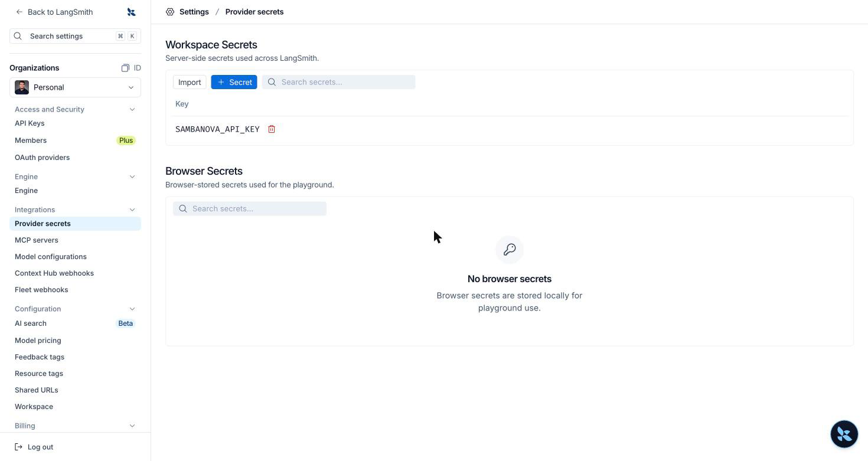Open Model pricing page
The width and height of the screenshot is (868, 461).
(x=75, y=341)
